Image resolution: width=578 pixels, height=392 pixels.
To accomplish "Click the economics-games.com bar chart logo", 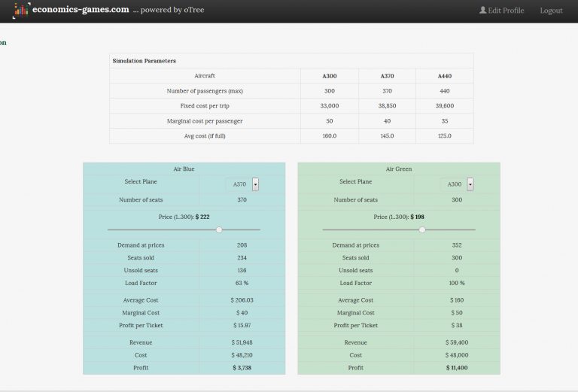I will [20, 11].
